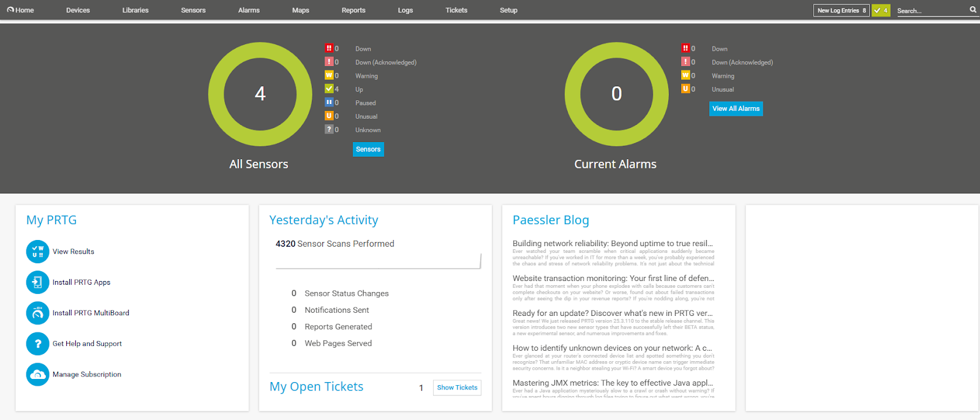Click the green checkmark sensor count badge in header

(x=881, y=10)
